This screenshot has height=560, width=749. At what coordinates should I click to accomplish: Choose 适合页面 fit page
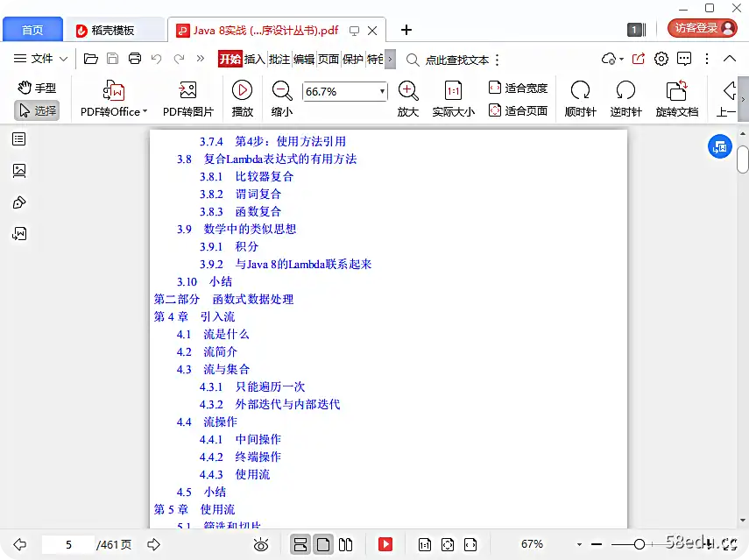[x=518, y=110]
